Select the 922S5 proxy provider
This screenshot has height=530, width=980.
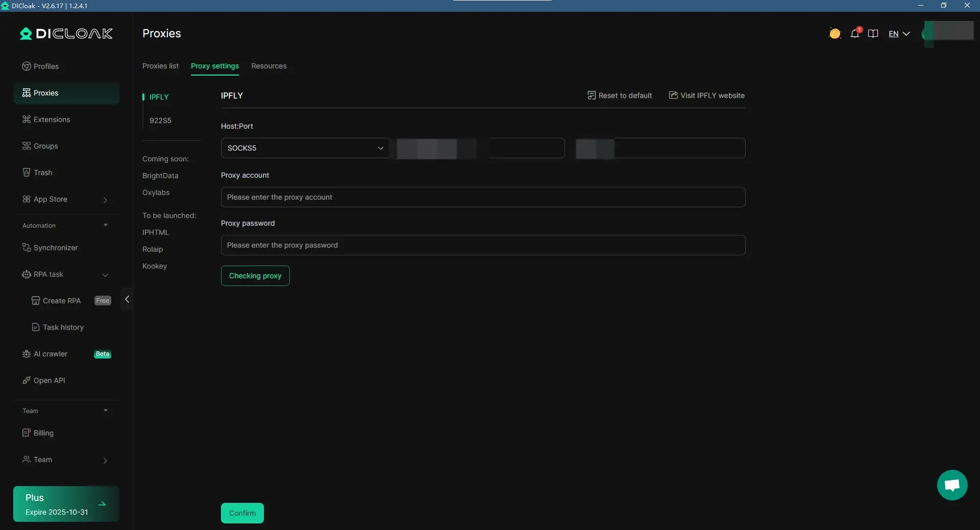[x=160, y=121]
